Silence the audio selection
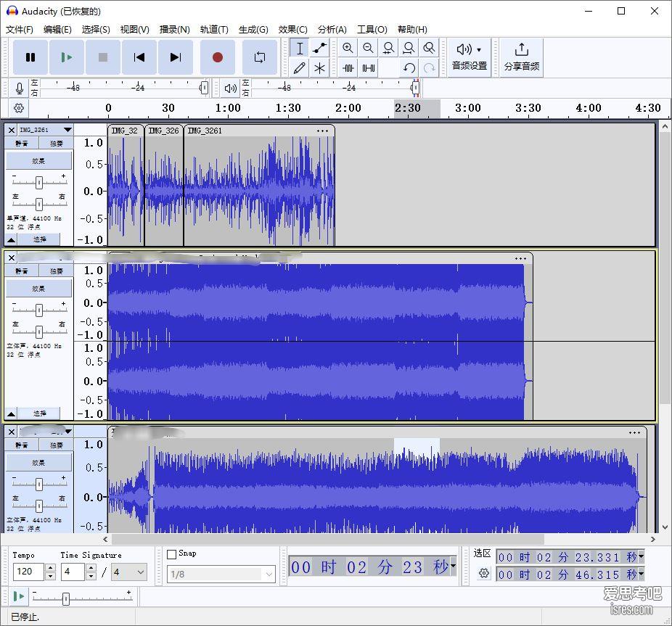 click(368, 67)
